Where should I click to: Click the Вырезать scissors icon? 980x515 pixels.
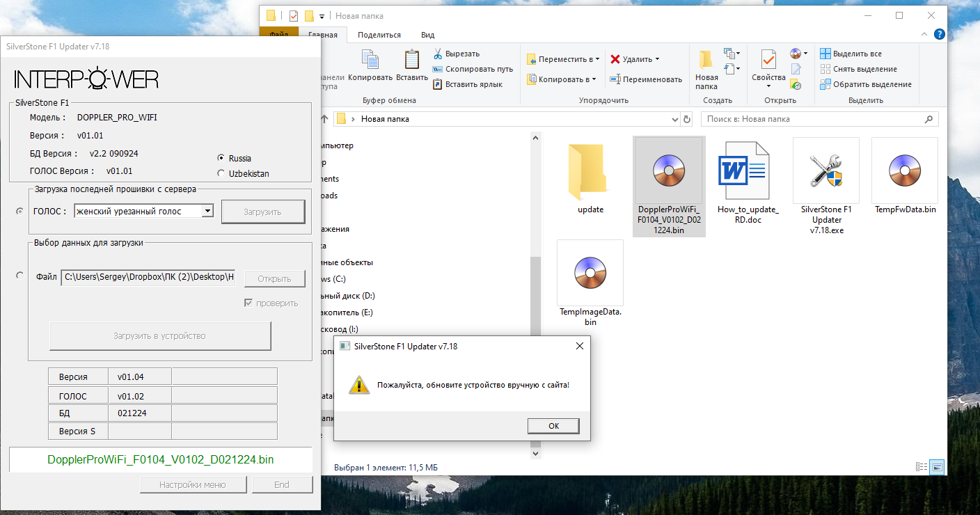438,54
